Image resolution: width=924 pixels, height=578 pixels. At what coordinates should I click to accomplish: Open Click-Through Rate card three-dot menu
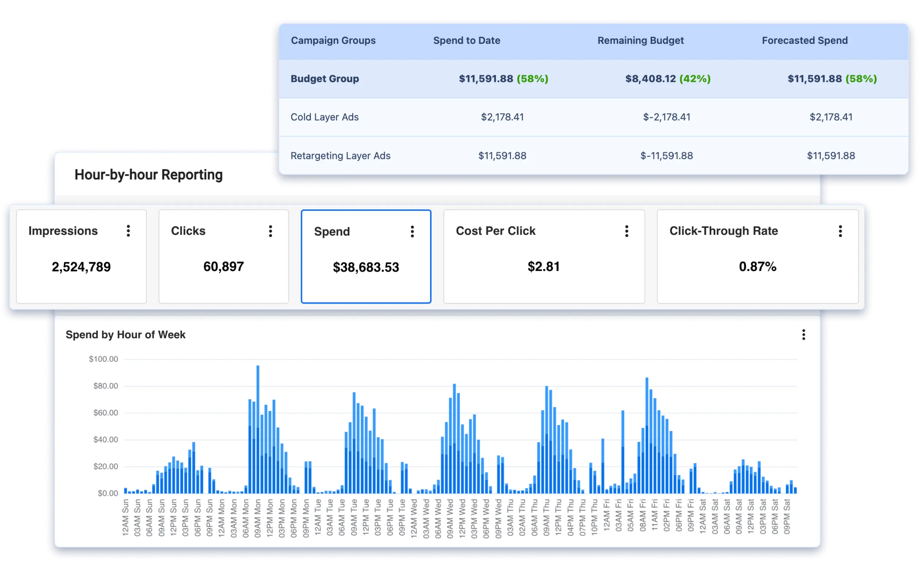[x=840, y=231]
